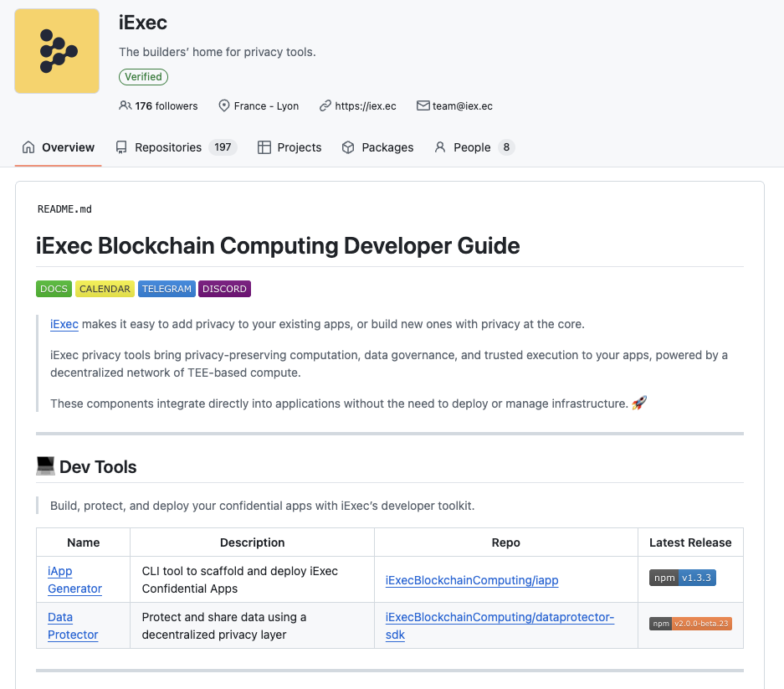Click the team@iex.ec email link

coord(462,106)
